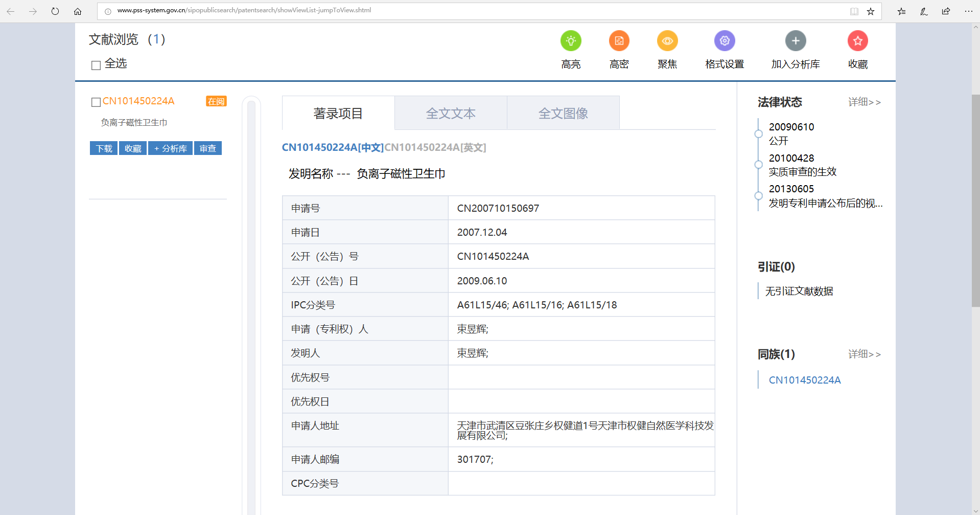
Task: Click the page vertical scrollbar thumb
Action: tap(975, 199)
